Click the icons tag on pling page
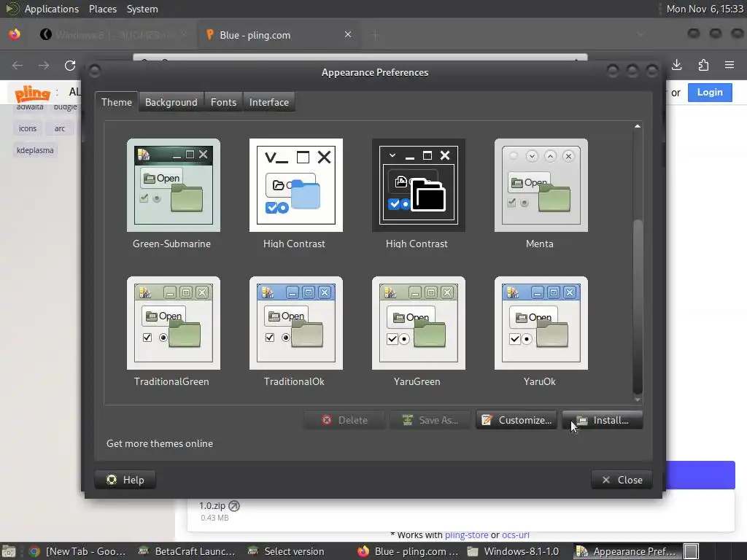 click(28, 128)
